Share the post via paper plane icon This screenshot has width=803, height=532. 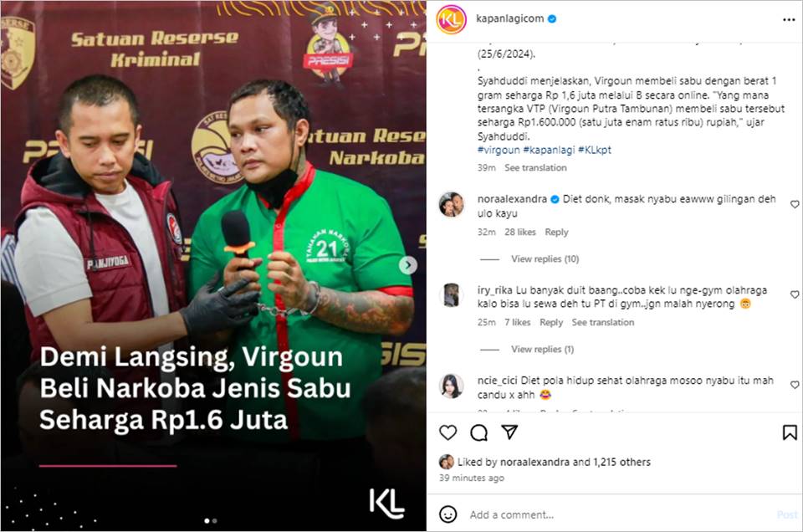pyautogui.click(x=509, y=432)
